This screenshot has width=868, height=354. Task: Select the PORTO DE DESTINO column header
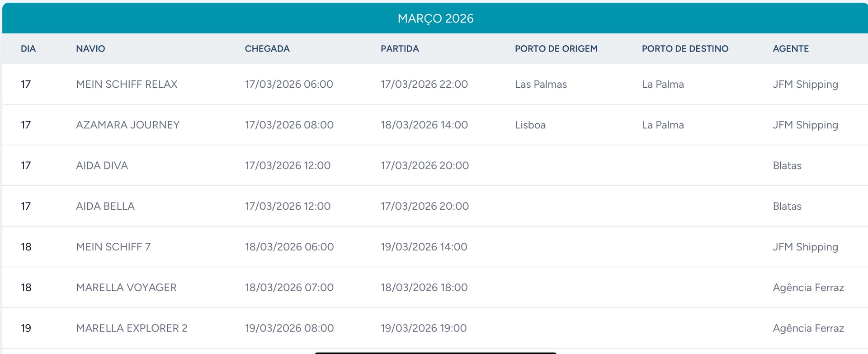(685, 49)
